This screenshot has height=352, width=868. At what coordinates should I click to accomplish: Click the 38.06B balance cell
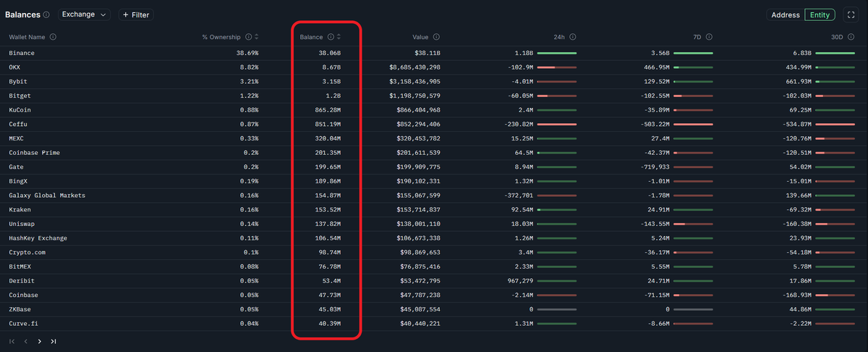pyautogui.click(x=330, y=53)
